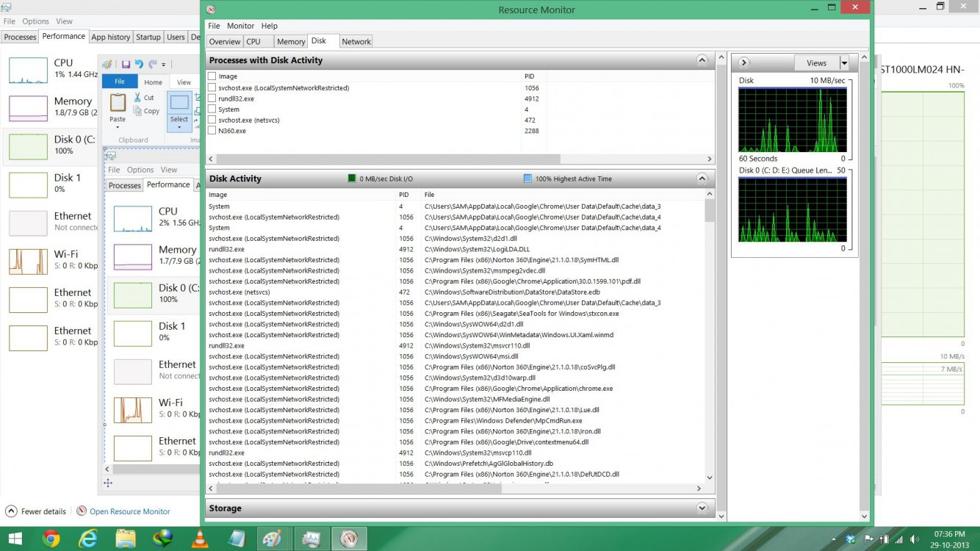
Task: Click the notepad taskbar icon
Action: pyautogui.click(x=236, y=539)
